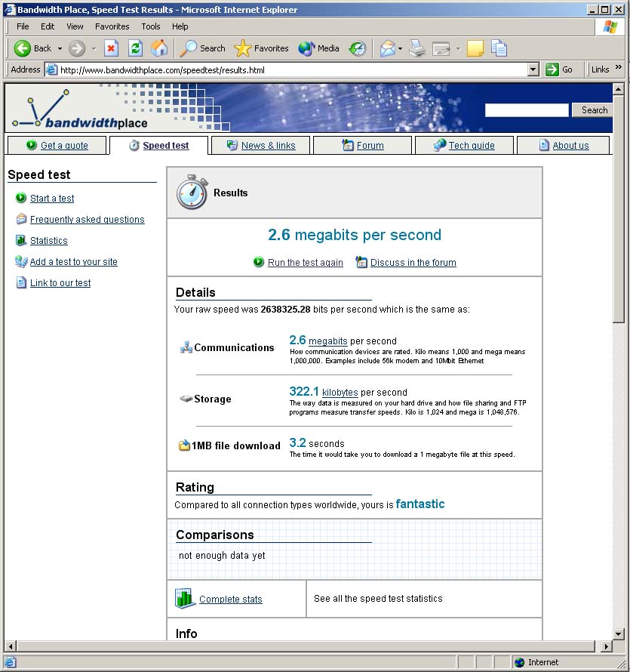Expand the Forward button history dropdown
The image size is (630, 672).
[94, 49]
